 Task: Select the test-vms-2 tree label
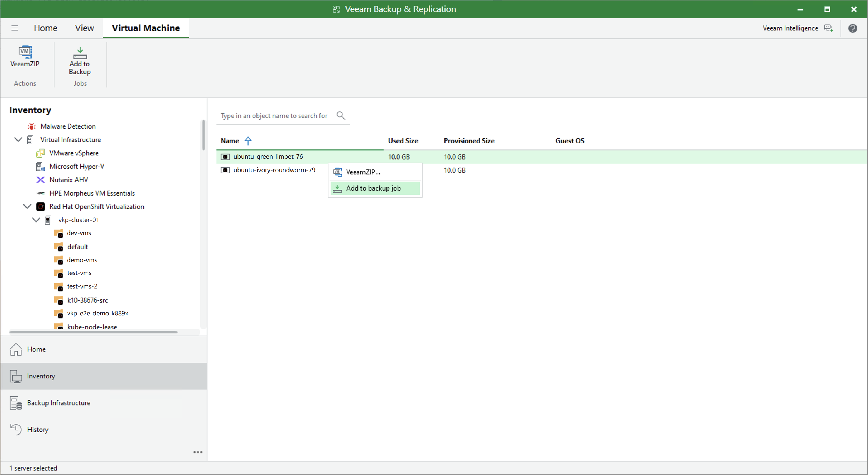click(82, 286)
